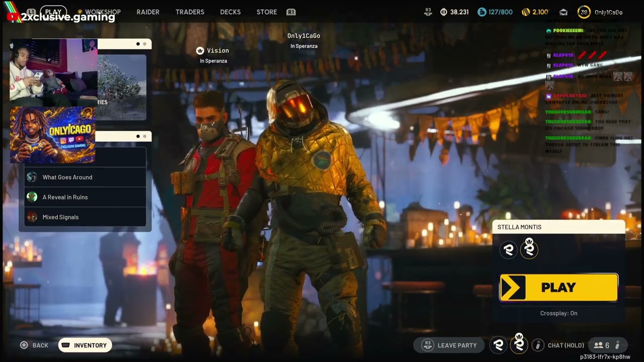Screen dimensions: 644x362
Task: Go to the TRADERS tab
Action: click(x=190, y=12)
